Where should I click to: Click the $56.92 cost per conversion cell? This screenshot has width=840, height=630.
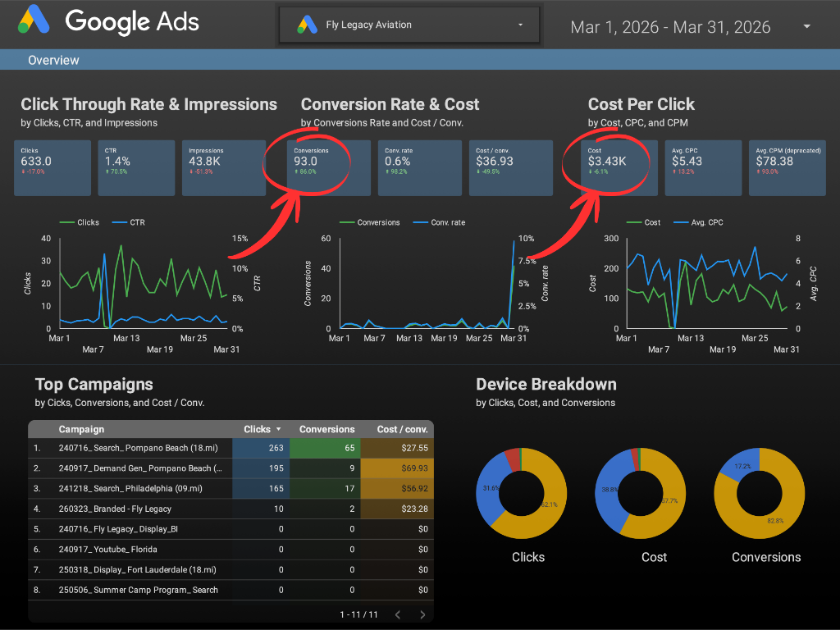point(397,489)
